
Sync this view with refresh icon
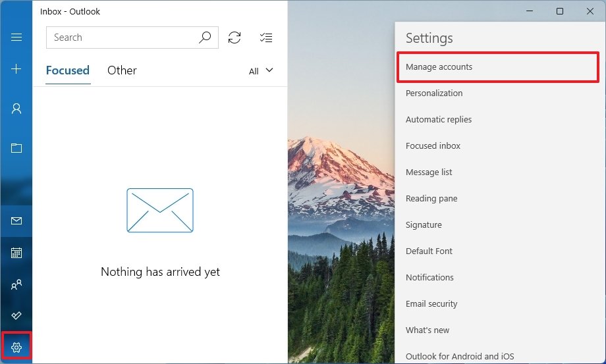pos(234,38)
